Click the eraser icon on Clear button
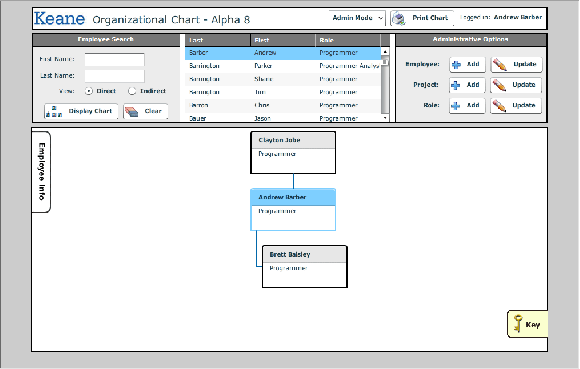Viewport: 580px width, 369px height. 131,111
